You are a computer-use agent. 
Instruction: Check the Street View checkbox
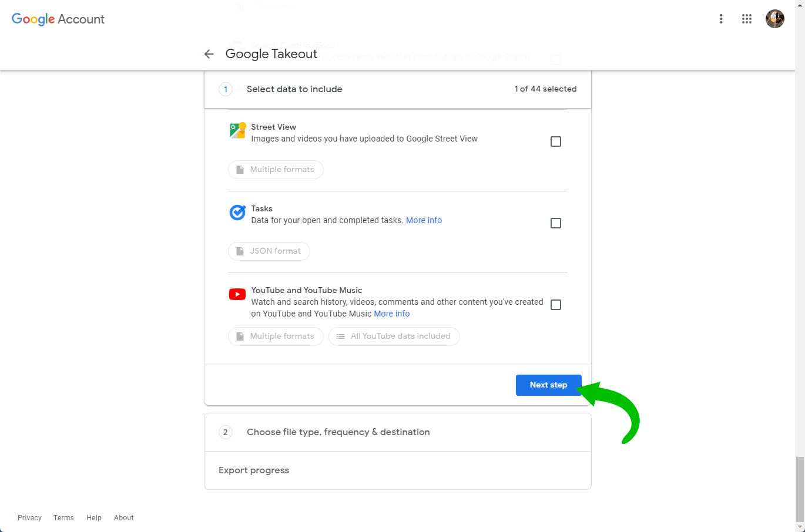[x=555, y=142]
